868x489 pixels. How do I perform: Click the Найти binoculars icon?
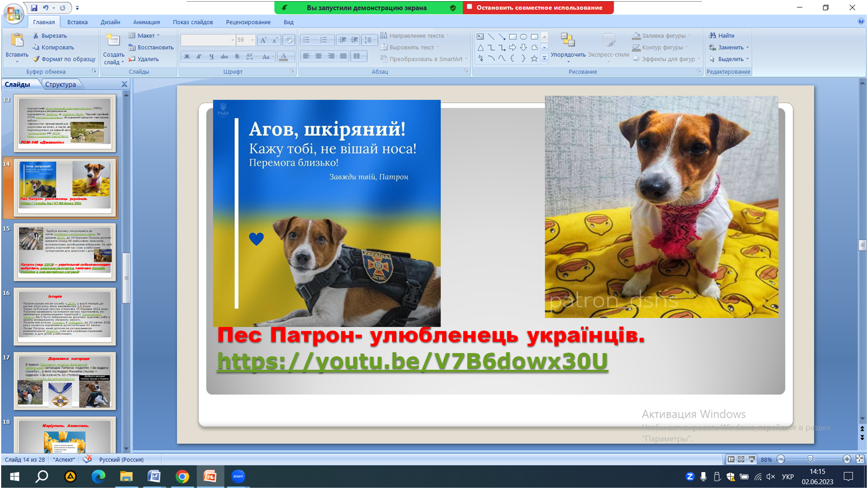713,35
